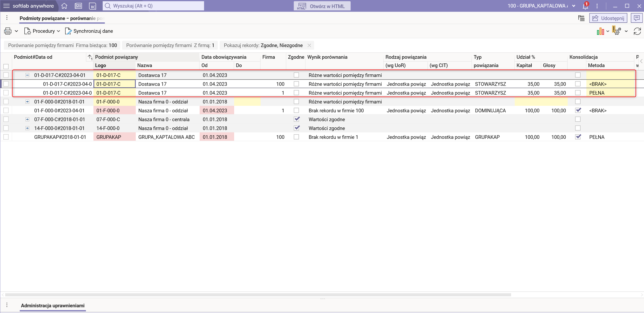
Task: Click the printer icon
Action: 8,31
